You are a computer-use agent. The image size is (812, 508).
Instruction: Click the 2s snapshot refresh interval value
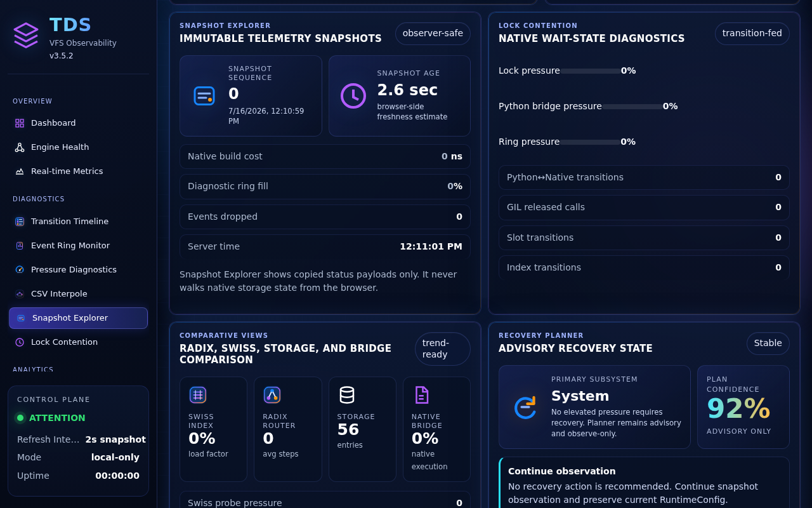(x=115, y=439)
